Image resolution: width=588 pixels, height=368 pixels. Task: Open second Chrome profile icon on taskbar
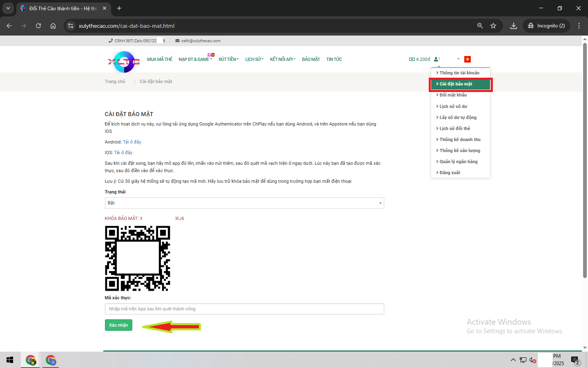51,360
